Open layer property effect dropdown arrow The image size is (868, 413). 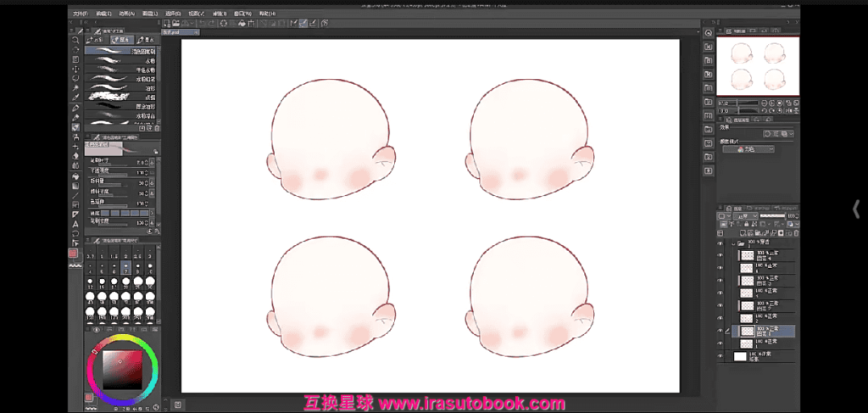[x=791, y=133]
